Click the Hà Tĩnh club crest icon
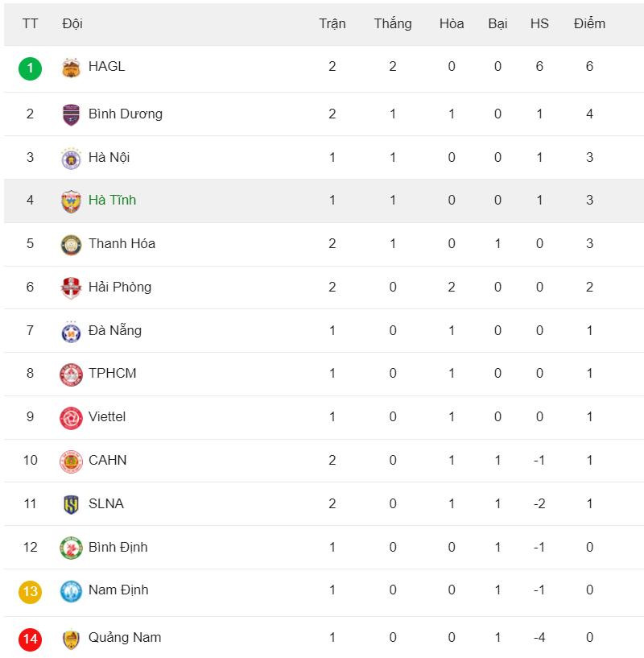This screenshot has height=658, width=644. 72,201
